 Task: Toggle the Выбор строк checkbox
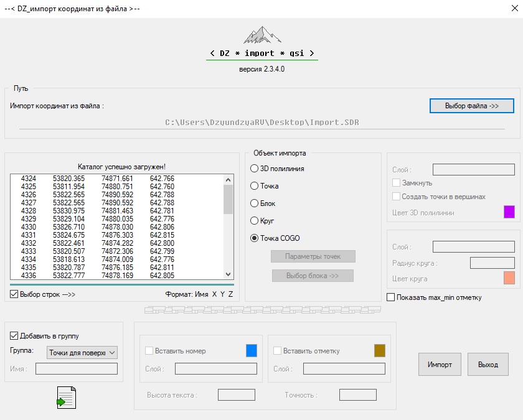coord(15,294)
